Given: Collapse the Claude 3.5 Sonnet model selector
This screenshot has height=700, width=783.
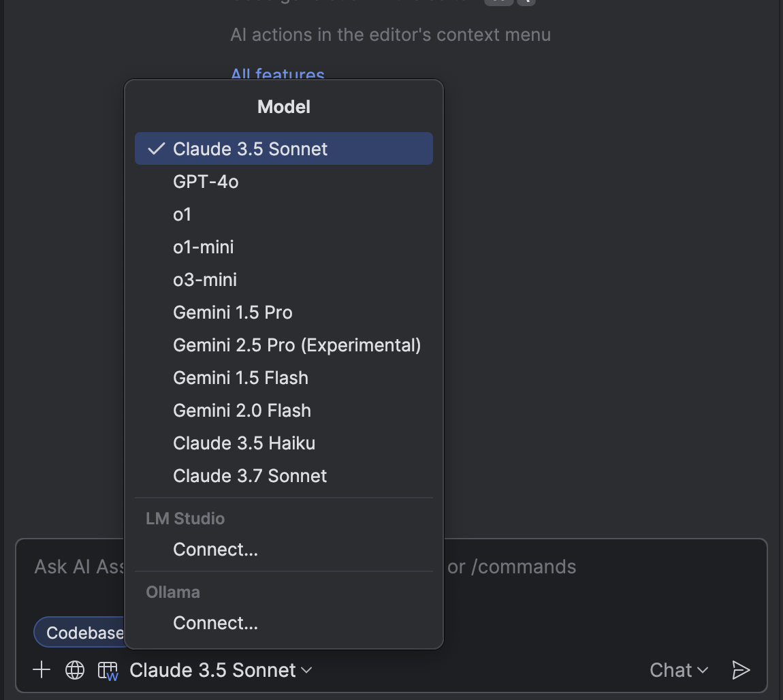Looking at the screenshot, I should [x=221, y=670].
